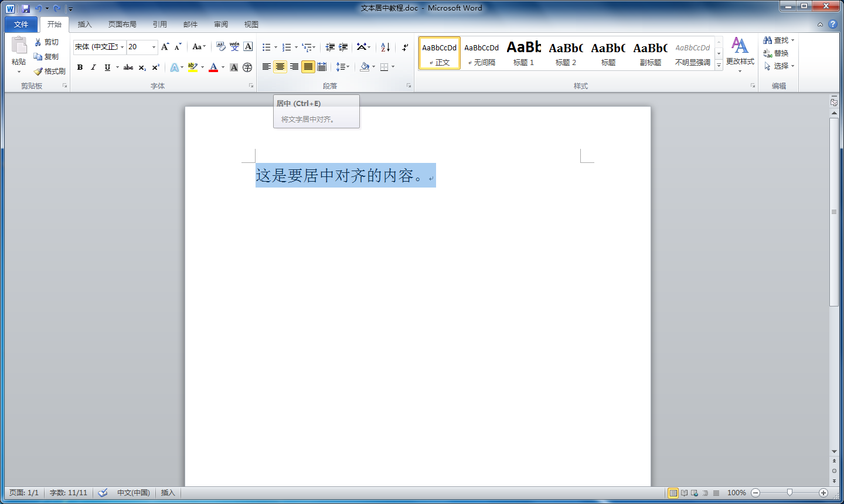Apply the Heading 1 (标题 1) style
Screen dimensions: 844x504
pyautogui.click(x=524, y=53)
